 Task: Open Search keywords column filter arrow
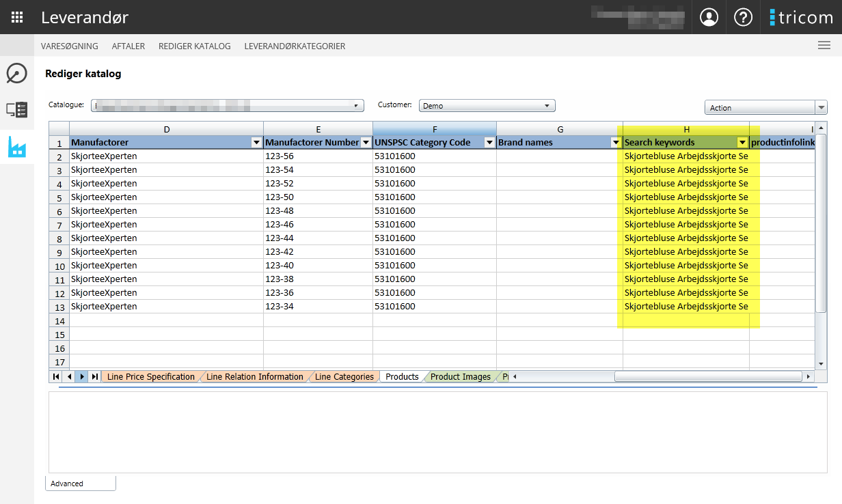(742, 143)
